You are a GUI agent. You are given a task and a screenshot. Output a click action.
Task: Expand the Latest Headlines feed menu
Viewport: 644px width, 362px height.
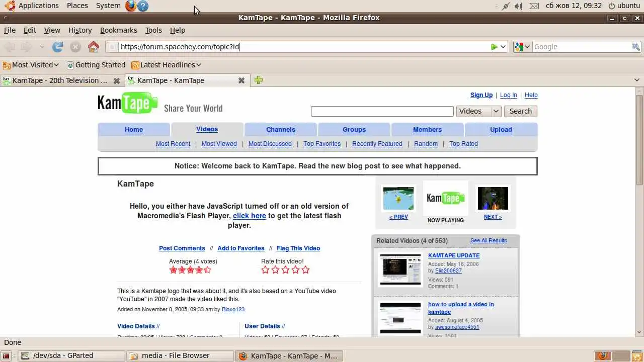point(166,65)
